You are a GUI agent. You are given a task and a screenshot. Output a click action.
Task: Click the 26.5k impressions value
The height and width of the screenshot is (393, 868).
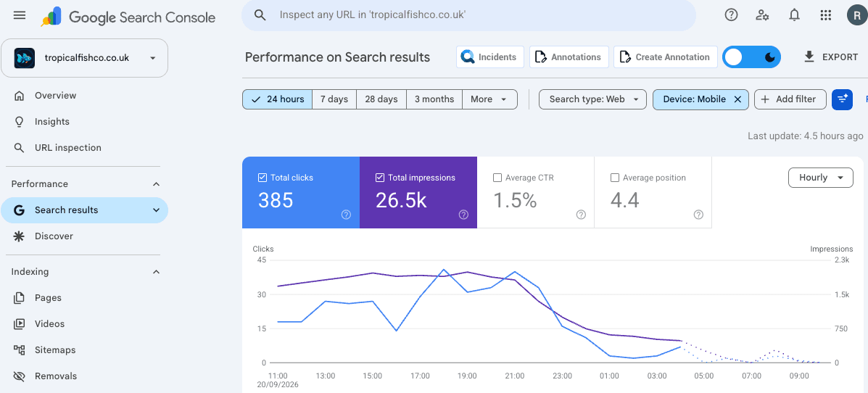point(401,200)
